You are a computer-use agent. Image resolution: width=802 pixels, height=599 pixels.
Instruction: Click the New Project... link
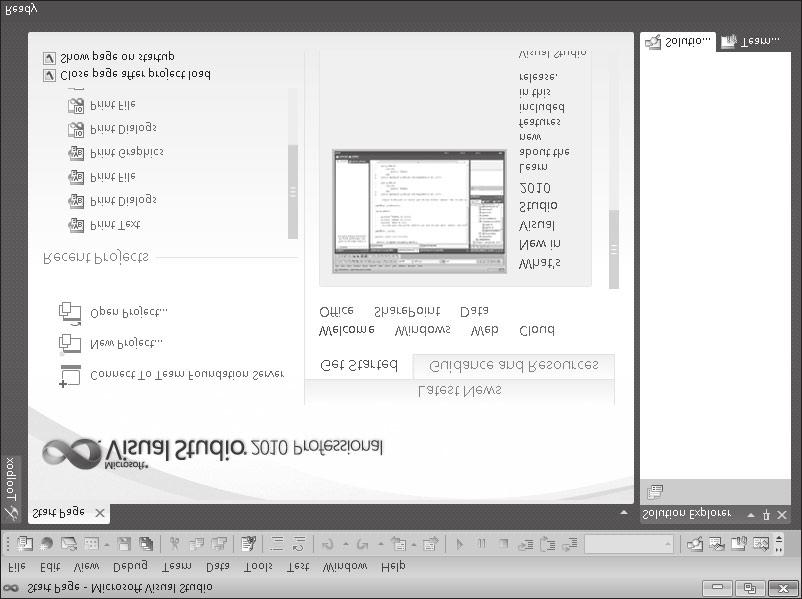pos(126,343)
